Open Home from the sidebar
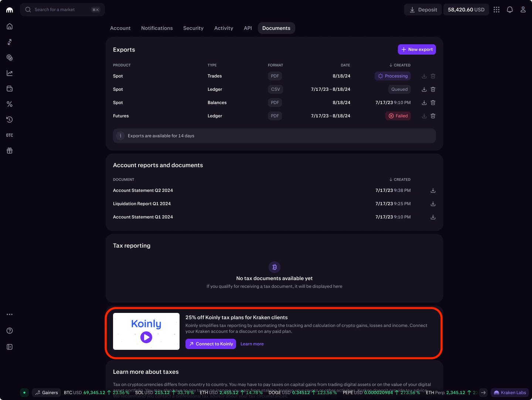 [x=10, y=26]
